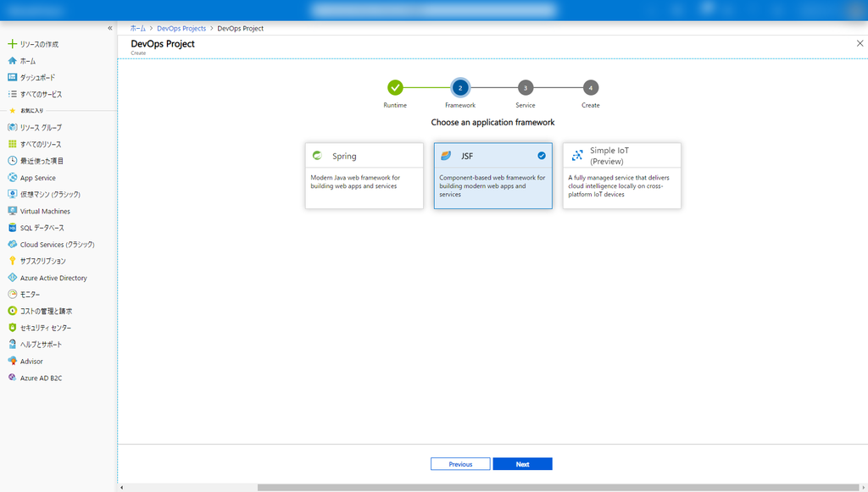Click the App Service icon
868x492 pixels.
point(12,178)
